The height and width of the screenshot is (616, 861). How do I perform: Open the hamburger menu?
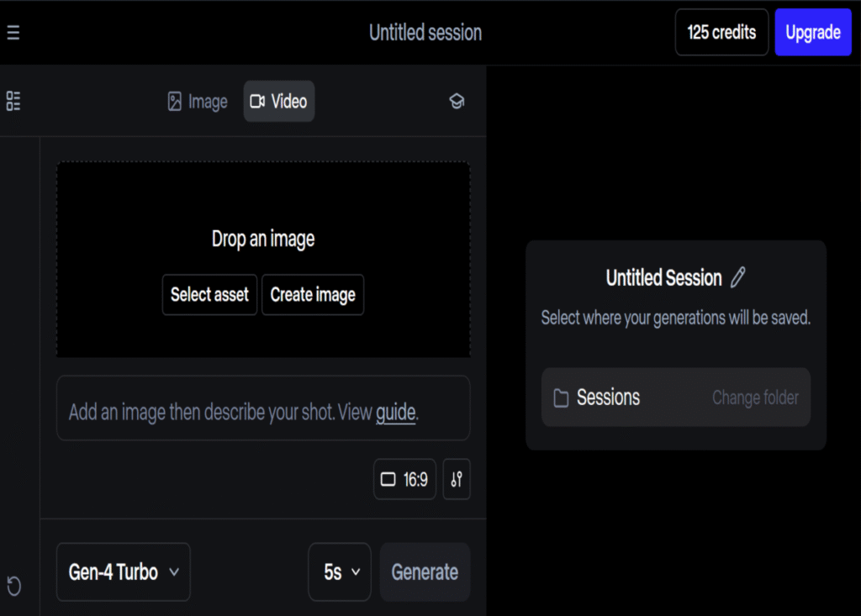click(x=13, y=33)
